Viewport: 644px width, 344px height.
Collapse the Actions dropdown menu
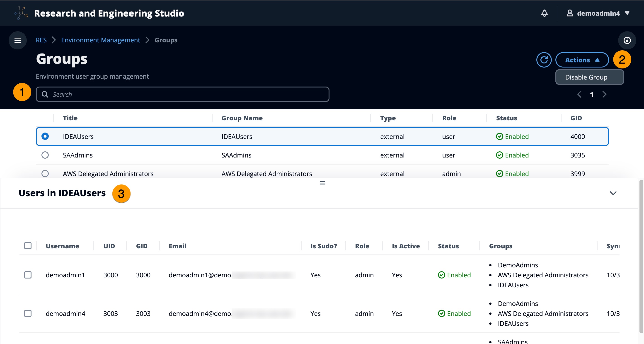pyautogui.click(x=582, y=60)
